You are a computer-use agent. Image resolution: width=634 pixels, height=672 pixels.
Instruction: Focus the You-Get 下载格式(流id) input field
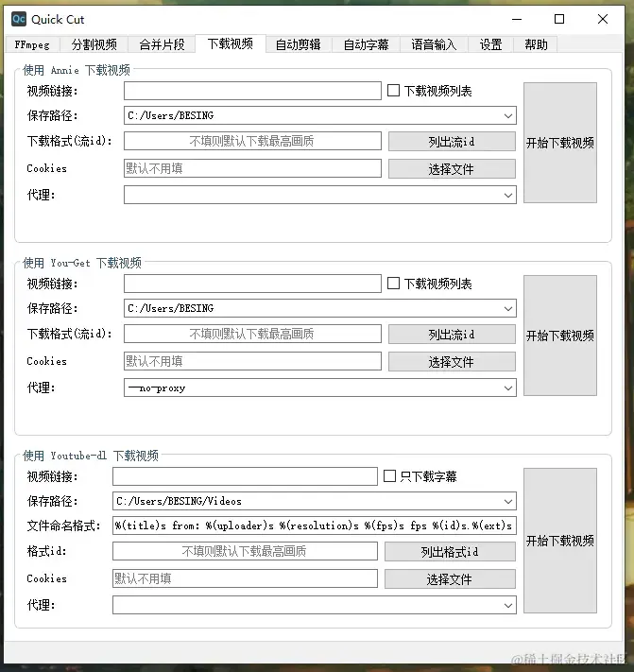252,334
